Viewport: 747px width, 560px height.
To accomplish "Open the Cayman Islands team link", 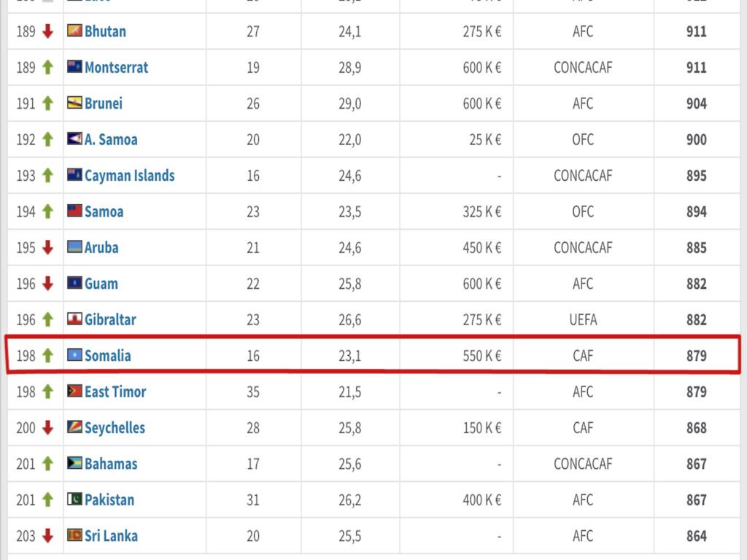I will point(129,176).
